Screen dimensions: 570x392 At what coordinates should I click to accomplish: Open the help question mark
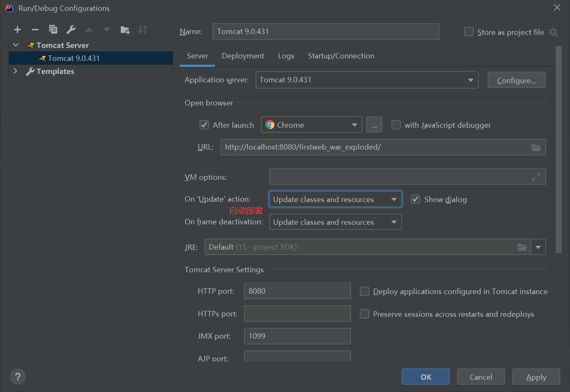tap(18, 376)
